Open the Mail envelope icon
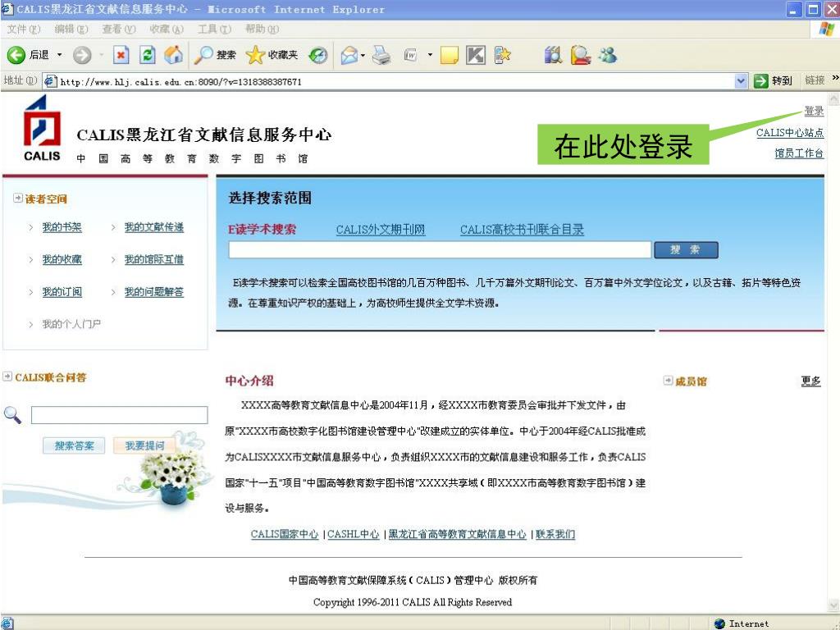Image resolution: width=840 pixels, height=630 pixels. point(349,55)
